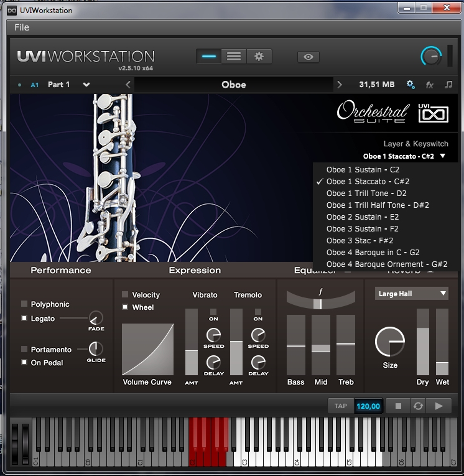Load previous preset with left arrow
Image resolution: width=464 pixels, height=476 pixels.
tap(128, 85)
